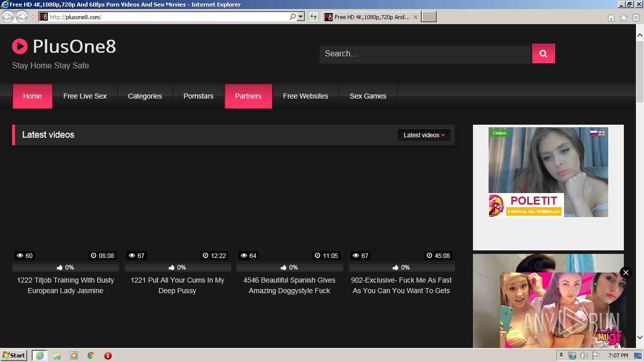644x362 pixels.
Task: Click the Latest videos section heading
Action: pos(48,135)
